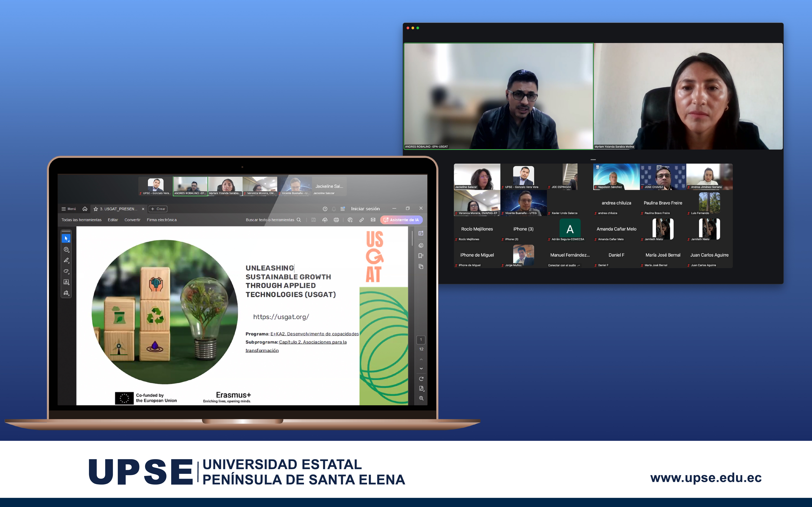Viewport: 812px width, 507px height.
Task: Click Conectar con el audio label in Zoom
Action: pos(562,265)
